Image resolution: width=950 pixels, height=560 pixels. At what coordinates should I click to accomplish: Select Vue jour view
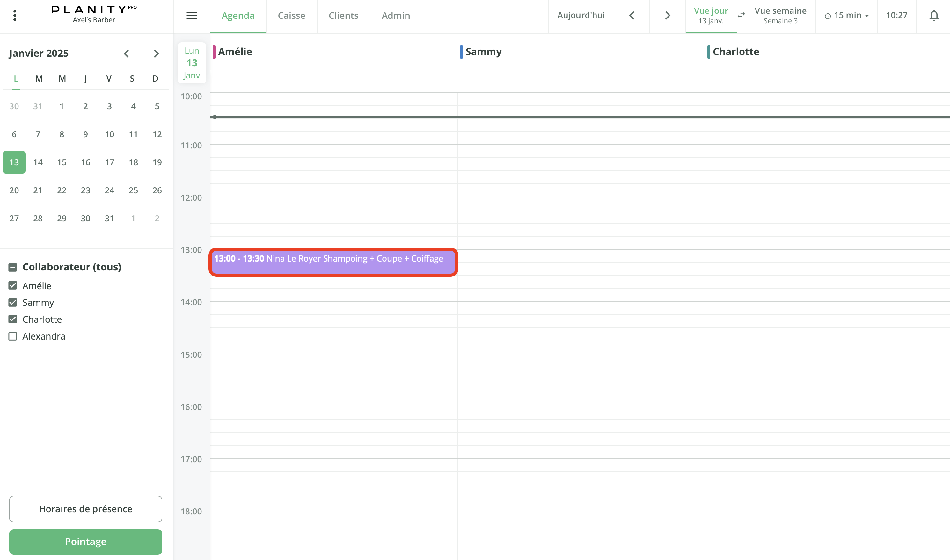(x=711, y=16)
